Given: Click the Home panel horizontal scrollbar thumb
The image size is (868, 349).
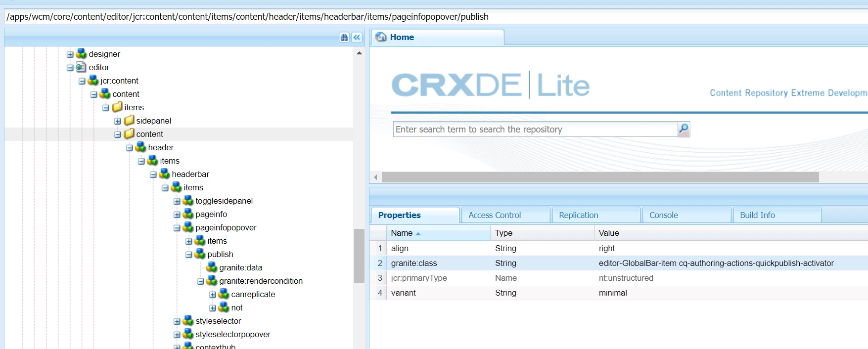Looking at the screenshot, I should click(x=600, y=177).
